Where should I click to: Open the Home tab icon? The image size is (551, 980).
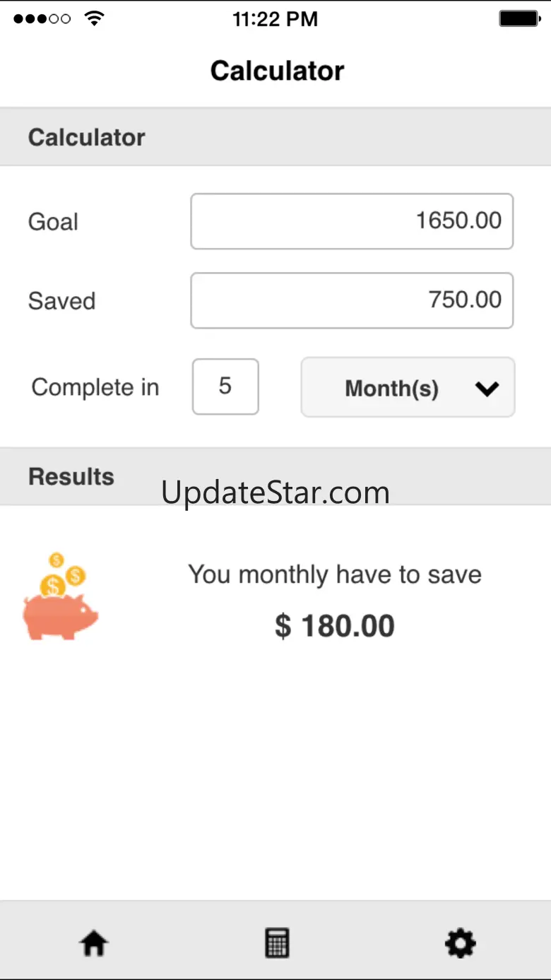click(93, 943)
